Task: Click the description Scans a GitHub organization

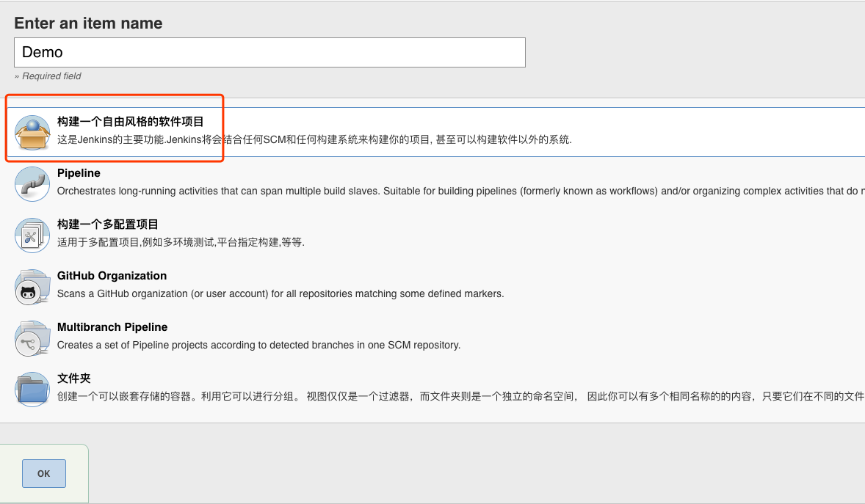Action: [x=281, y=293]
